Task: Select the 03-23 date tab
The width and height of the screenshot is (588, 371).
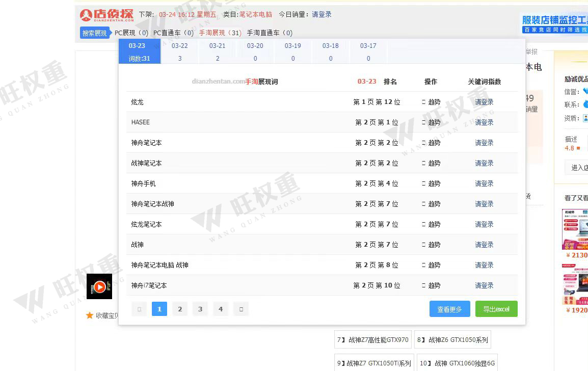Action: [140, 51]
